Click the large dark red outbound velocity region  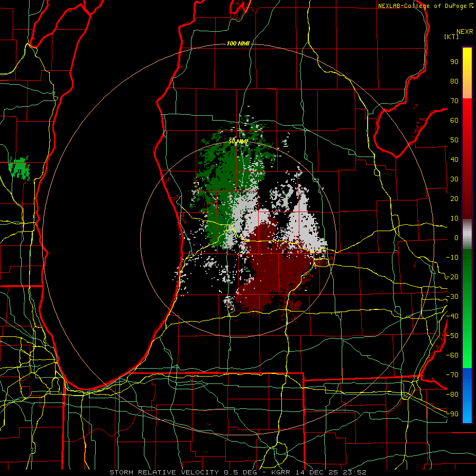[274, 270]
